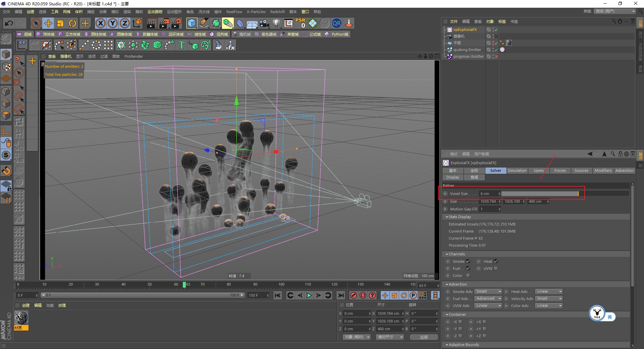Select the Rotate tool icon
Screen dimensions: 644x349
point(72,23)
